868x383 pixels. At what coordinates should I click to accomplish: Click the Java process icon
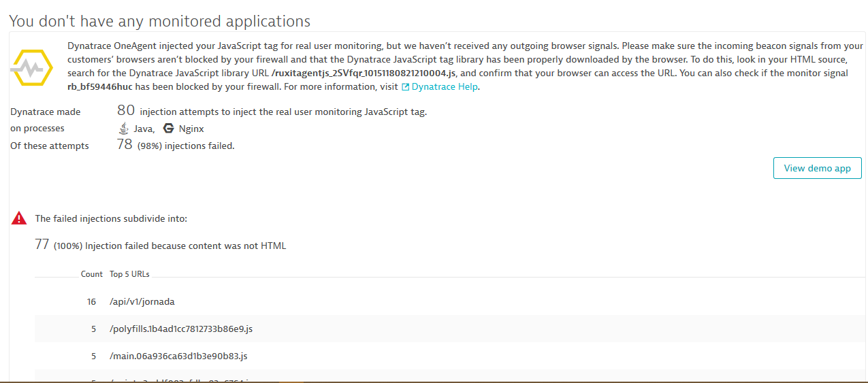coord(123,128)
